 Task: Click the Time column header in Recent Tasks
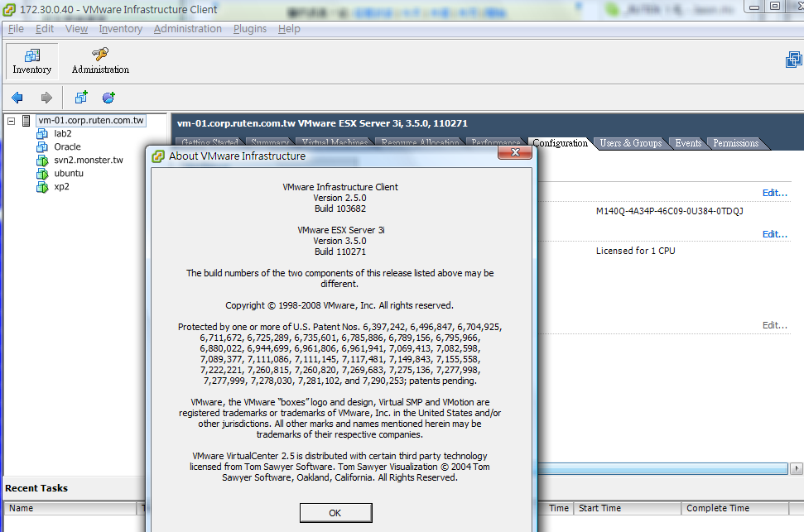(x=558, y=509)
